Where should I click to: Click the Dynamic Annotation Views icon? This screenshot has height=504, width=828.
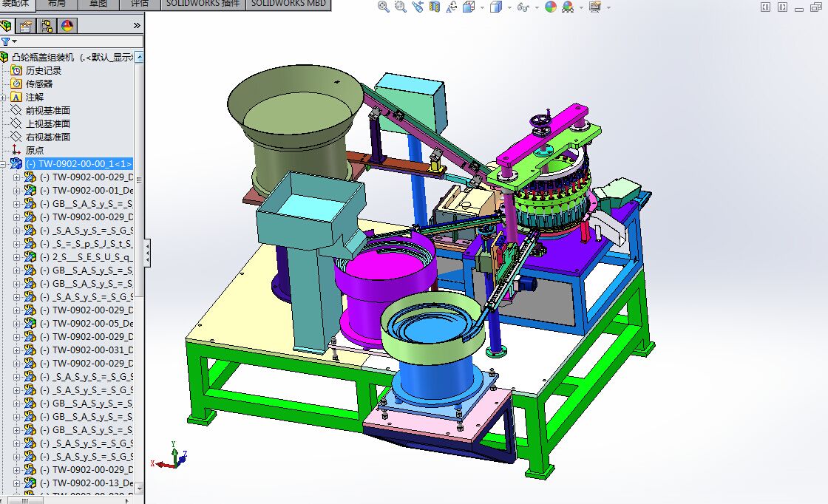pyautogui.click(x=452, y=7)
